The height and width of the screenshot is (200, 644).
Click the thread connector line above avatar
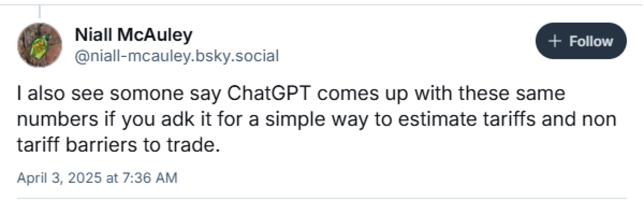[40, 12]
